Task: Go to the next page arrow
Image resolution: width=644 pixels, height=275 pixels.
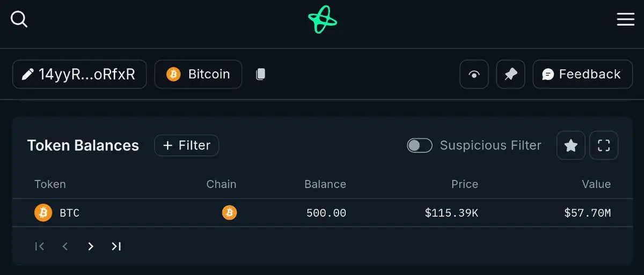Action: 91,246
